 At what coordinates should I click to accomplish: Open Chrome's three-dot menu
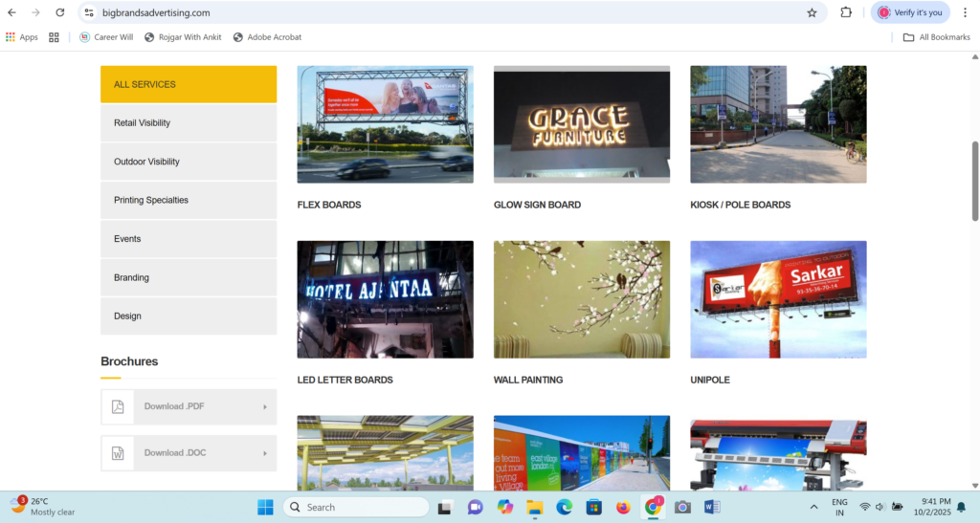coord(965,12)
